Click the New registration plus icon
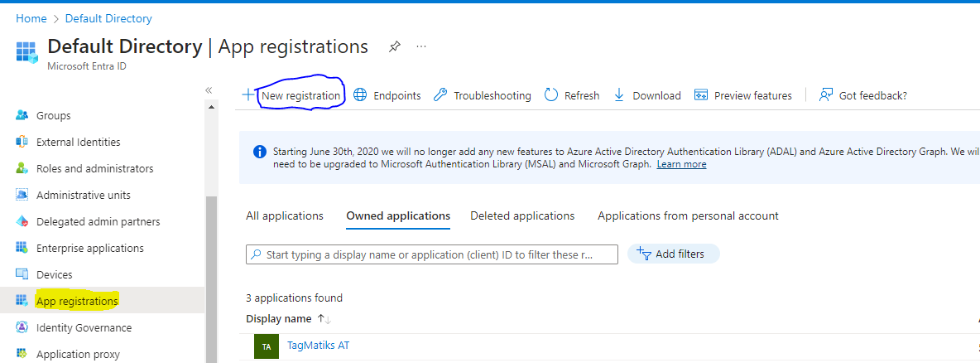 [x=248, y=95]
